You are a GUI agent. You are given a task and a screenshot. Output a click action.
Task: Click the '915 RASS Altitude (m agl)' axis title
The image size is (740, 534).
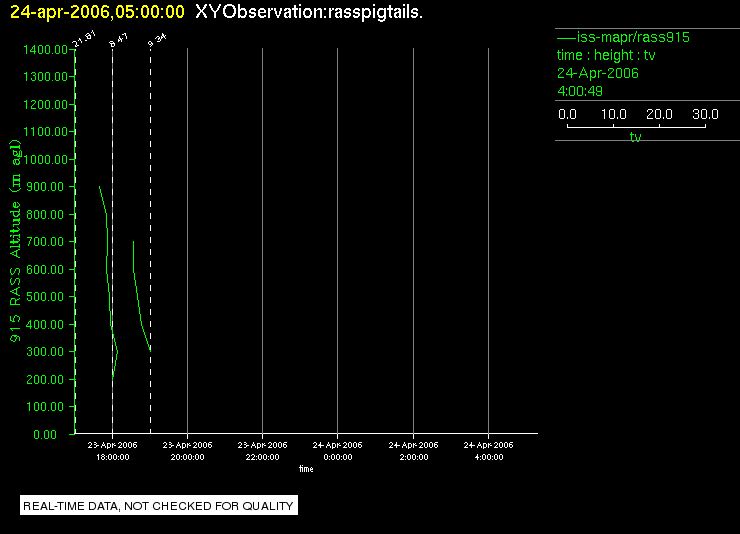(16, 241)
